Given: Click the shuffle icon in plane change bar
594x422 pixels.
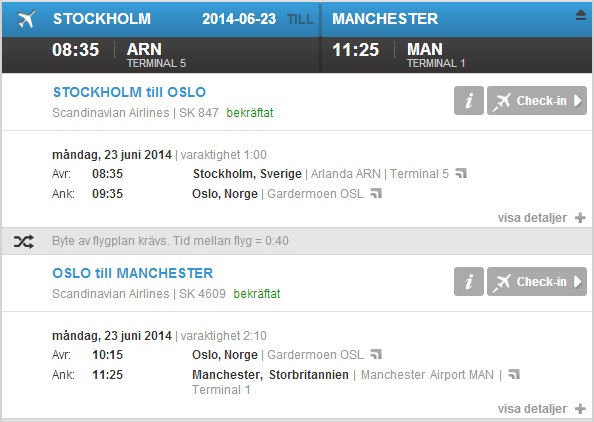Looking at the screenshot, I should pos(23,241).
